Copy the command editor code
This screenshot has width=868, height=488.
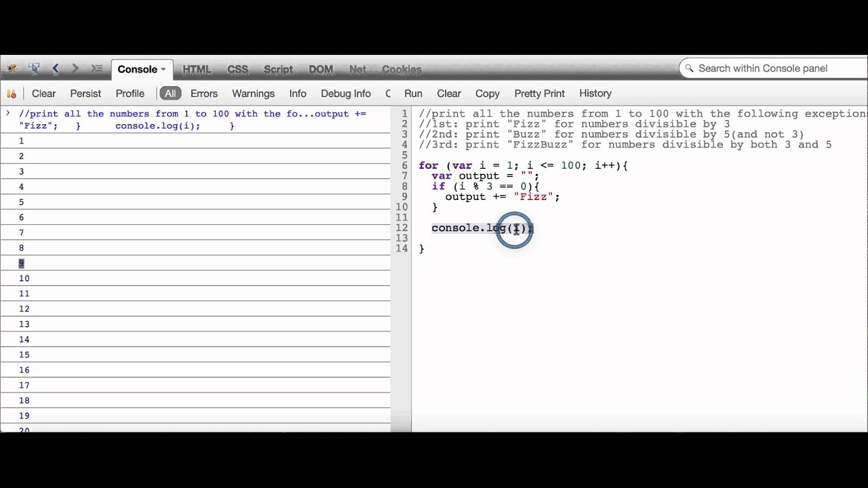coord(488,94)
